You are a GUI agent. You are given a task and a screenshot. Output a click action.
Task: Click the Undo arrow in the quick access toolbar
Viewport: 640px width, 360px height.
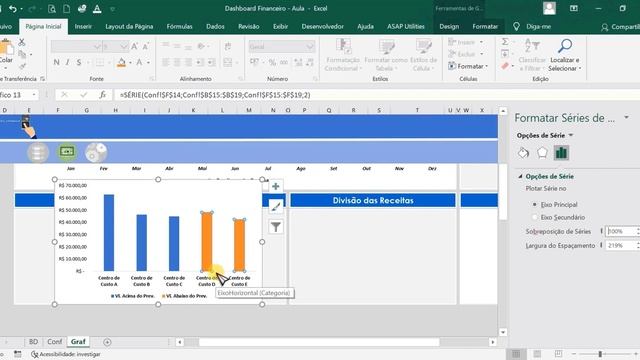point(13,8)
